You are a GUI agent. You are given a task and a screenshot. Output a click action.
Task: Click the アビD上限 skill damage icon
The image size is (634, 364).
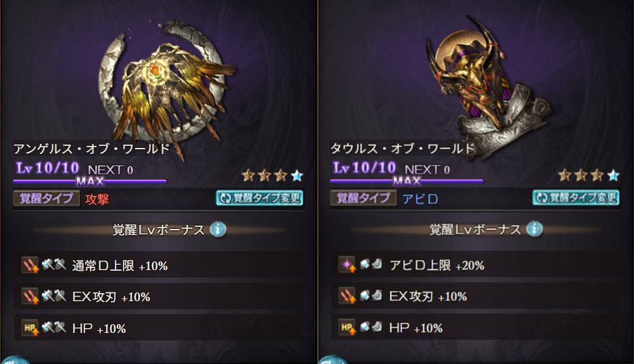347,265
